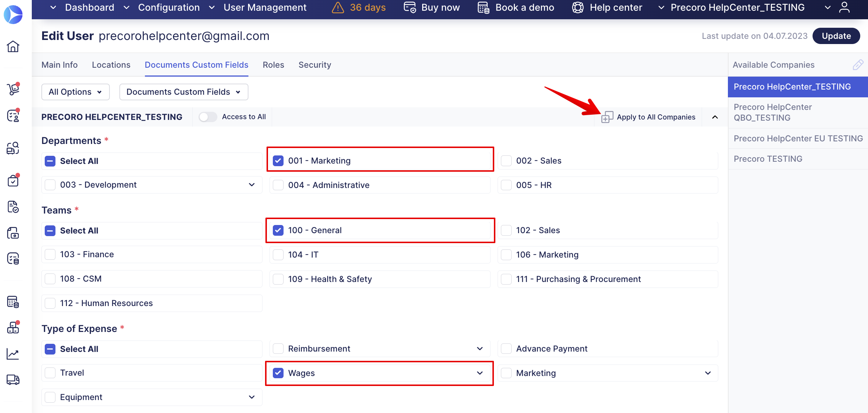Select Precoro HelpCenter QBO_TESTING company
Image resolution: width=868 pixels, height=413 pixels.
click(x=798, y=113)
